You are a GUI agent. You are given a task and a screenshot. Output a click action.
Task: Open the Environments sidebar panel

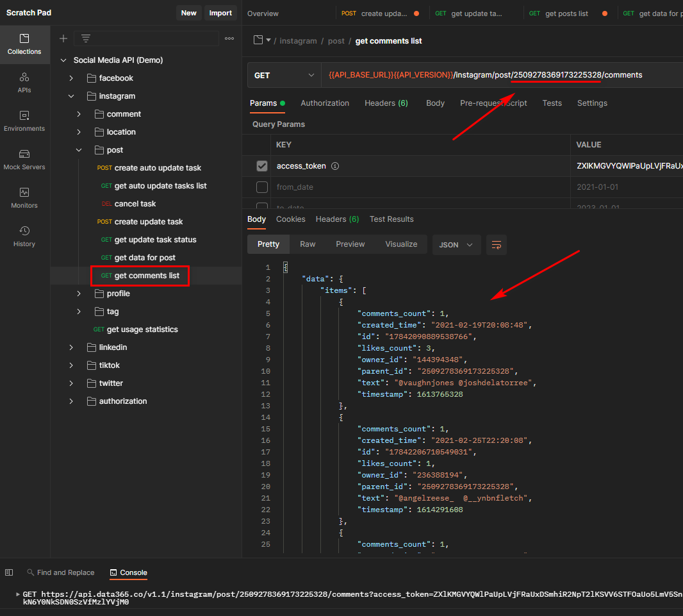tap(24, 121)
